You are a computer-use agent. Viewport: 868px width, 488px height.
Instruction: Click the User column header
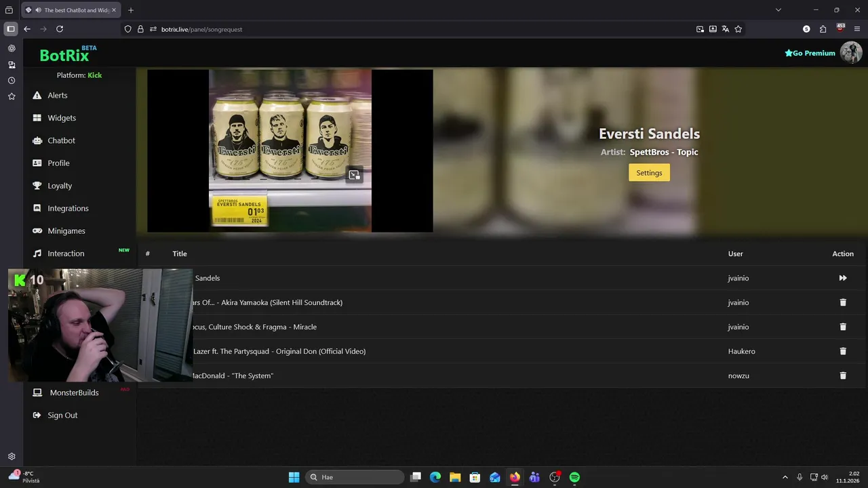pyautogui.click(x=736, y=253)
